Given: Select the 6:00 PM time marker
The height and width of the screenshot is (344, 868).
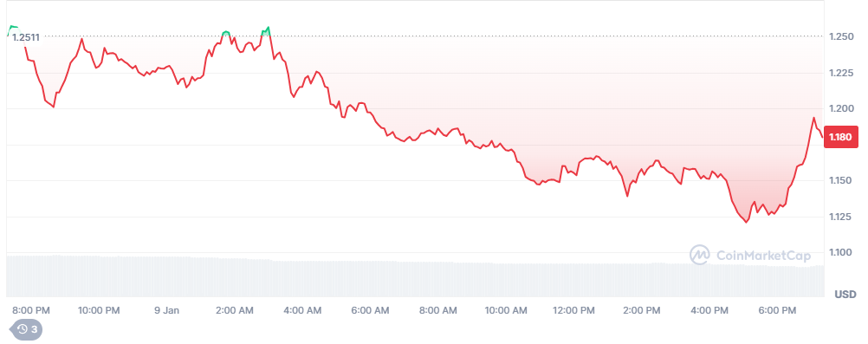Looking at the screenshot, I should [x=777, y=311].
